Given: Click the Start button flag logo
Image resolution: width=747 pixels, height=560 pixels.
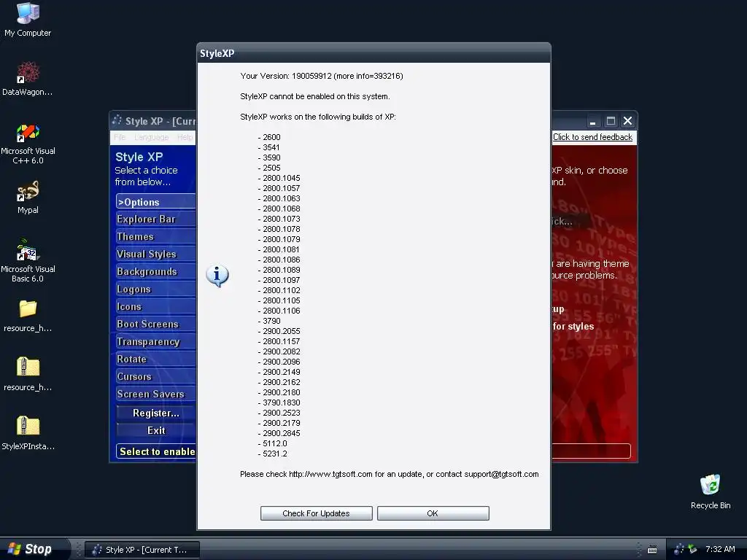Looking at the screenshot, I should tap(15, 548).
